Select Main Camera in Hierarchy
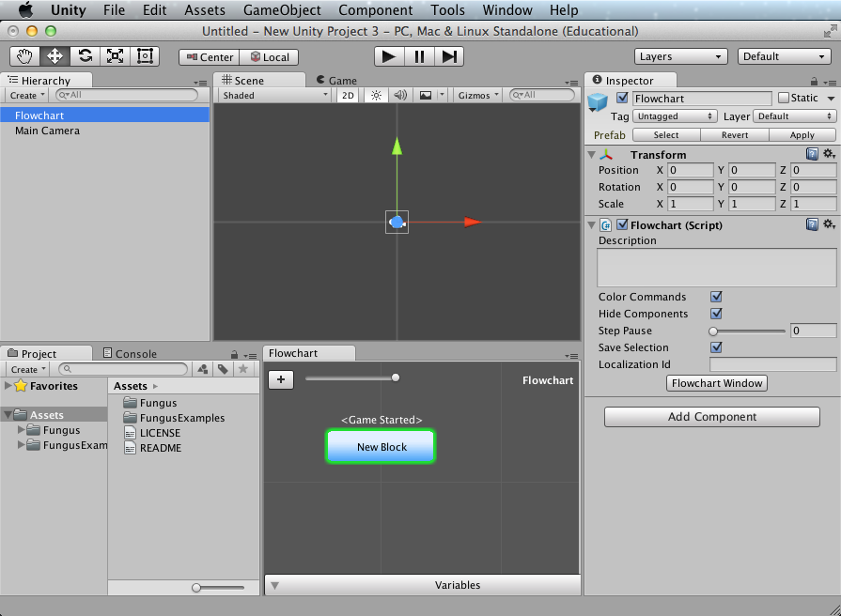Screen dimensions: 841x616 click(x=105, y=131)
